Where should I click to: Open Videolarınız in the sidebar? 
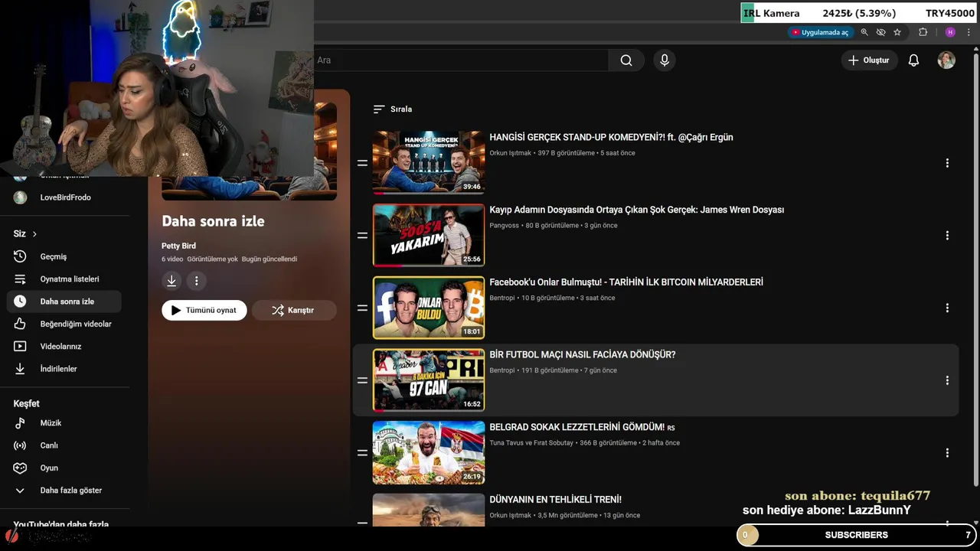pos(63,347)
